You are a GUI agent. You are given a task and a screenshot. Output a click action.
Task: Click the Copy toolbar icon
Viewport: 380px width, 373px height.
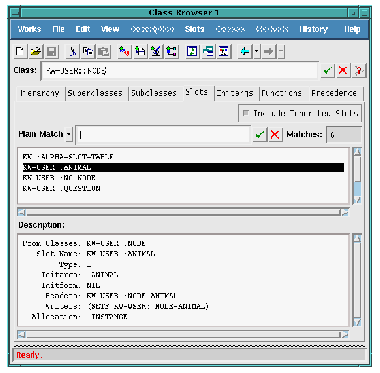pos(88,51)
